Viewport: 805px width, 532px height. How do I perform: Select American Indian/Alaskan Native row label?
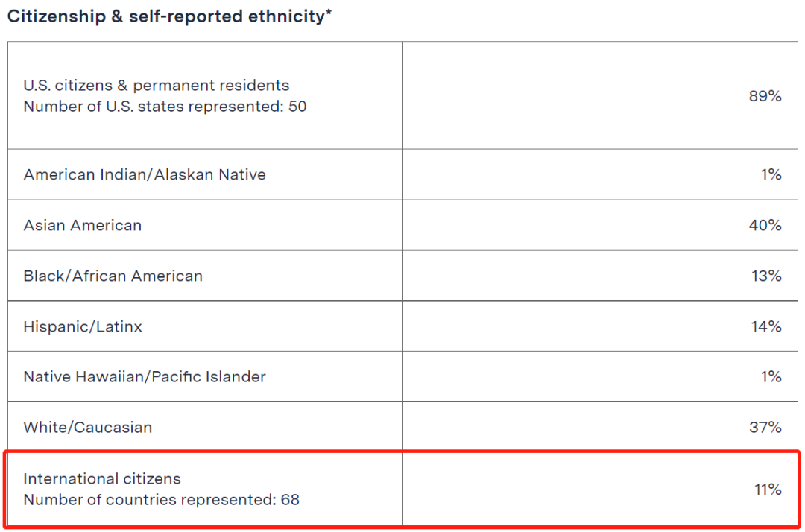145,174
